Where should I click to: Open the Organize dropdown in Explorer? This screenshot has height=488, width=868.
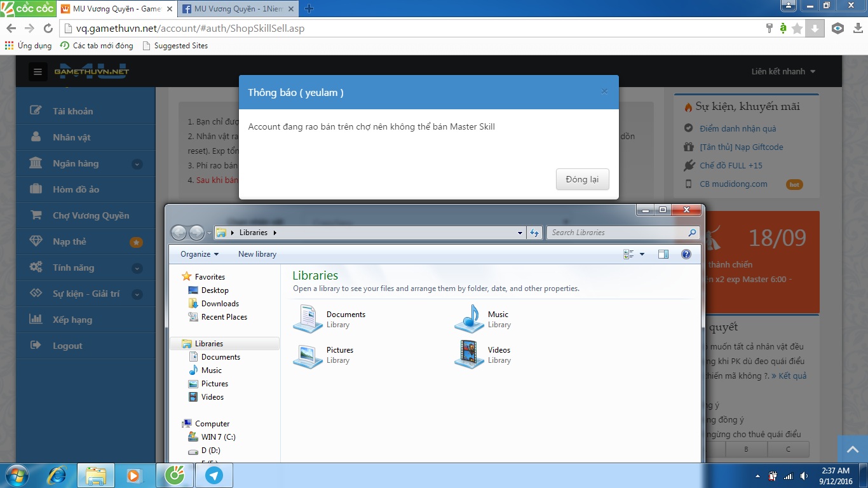point(199,254)
